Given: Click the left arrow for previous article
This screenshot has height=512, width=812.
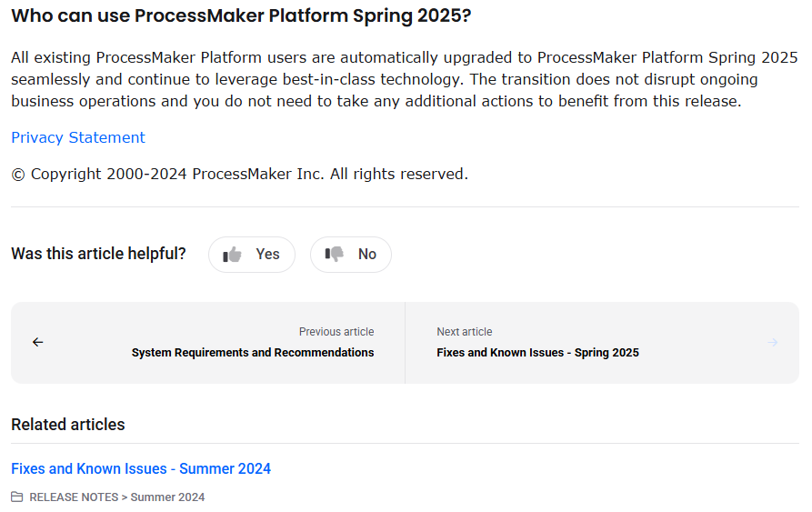Looking at the screenshot, I should [x=38, y=342].
